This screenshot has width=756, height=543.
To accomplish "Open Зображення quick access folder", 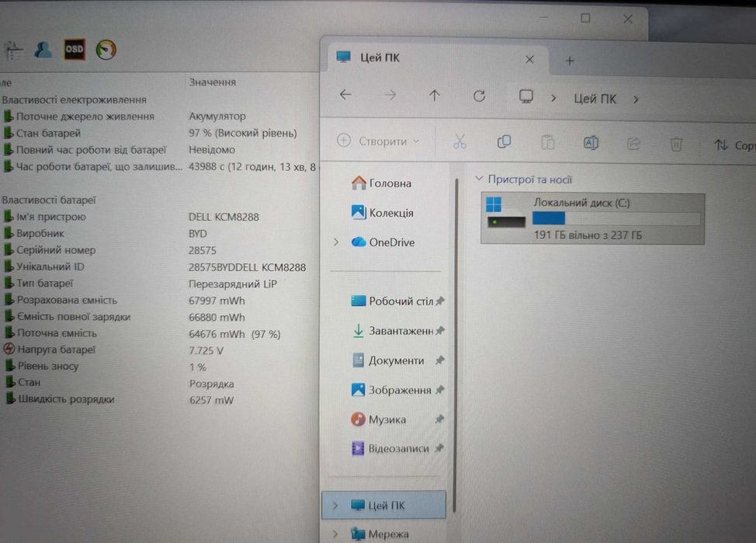I will 391,389.
